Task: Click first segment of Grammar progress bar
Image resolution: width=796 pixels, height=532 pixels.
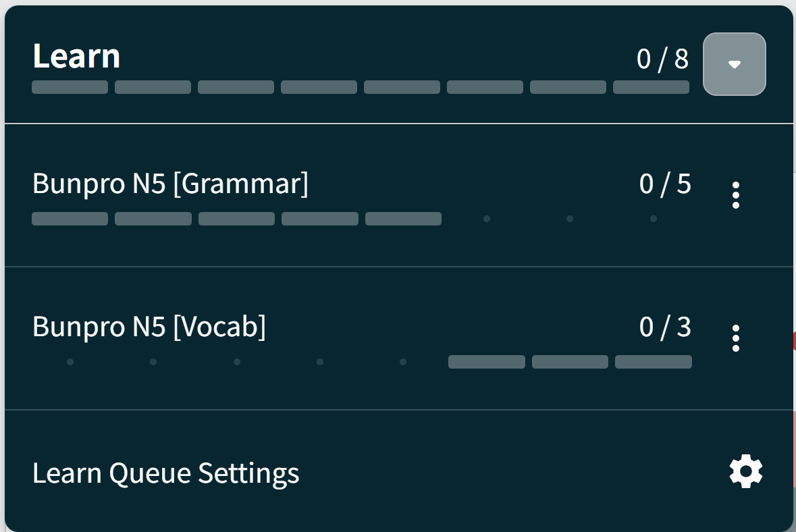Action: [x=70, y=219]
